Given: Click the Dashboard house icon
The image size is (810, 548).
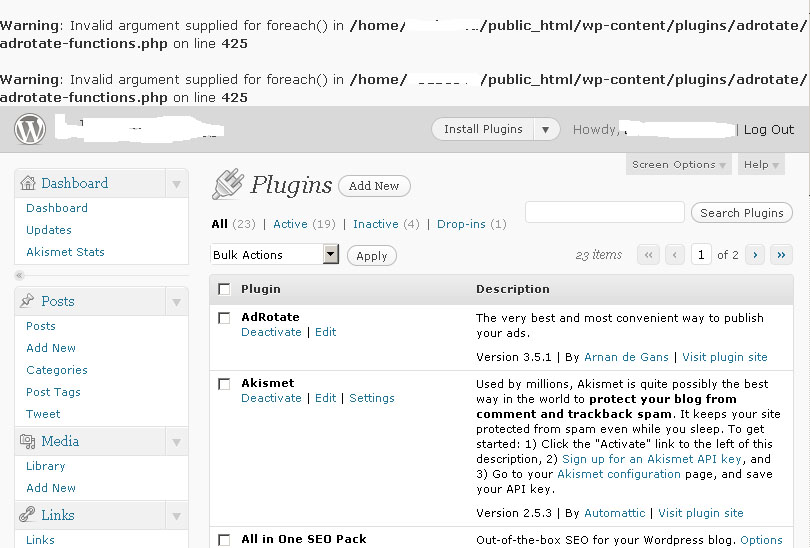Looking at the screenshot, I should [x=27, y=183].
